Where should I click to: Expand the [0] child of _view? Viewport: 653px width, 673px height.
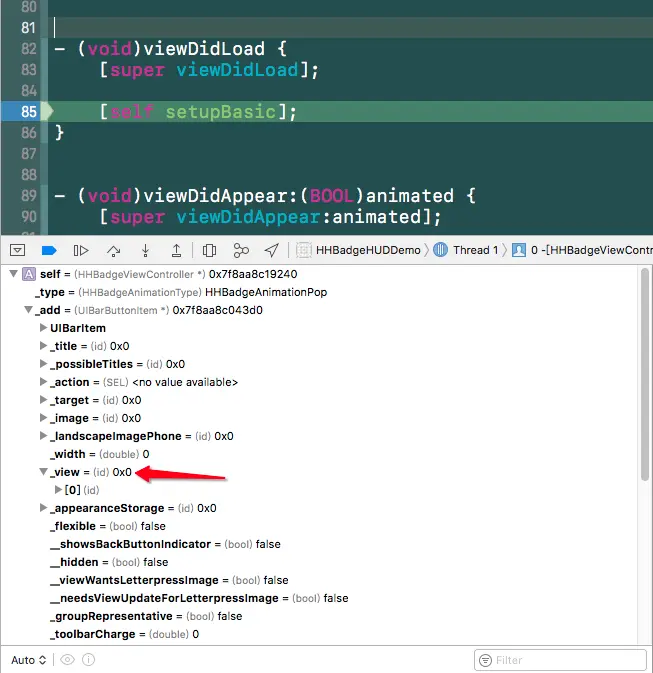pos(58,489)
